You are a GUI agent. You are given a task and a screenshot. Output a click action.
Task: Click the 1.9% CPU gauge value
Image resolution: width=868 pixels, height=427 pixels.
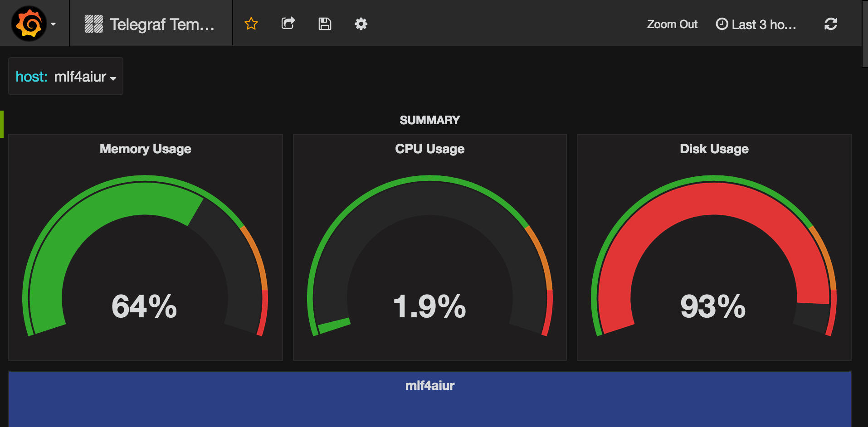pos(429,306)
